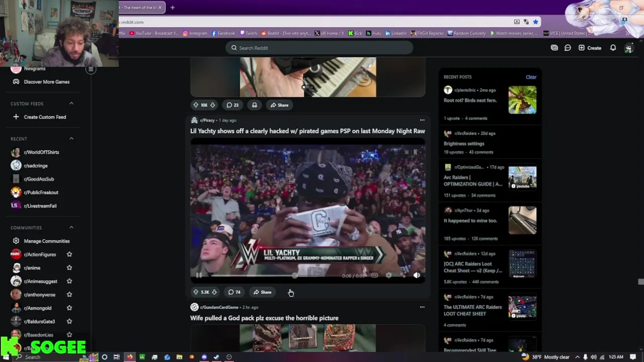Pause the Lil Yachty video

[199, 275]
